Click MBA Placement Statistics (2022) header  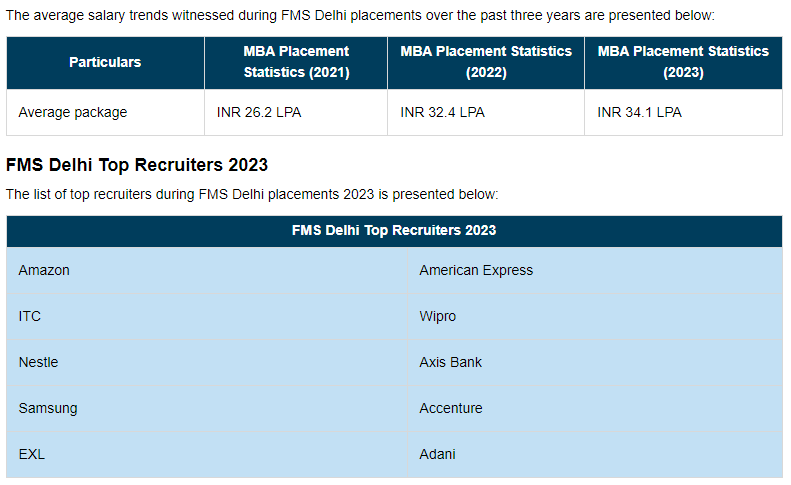pyautogui.click(x=486, y=62)
